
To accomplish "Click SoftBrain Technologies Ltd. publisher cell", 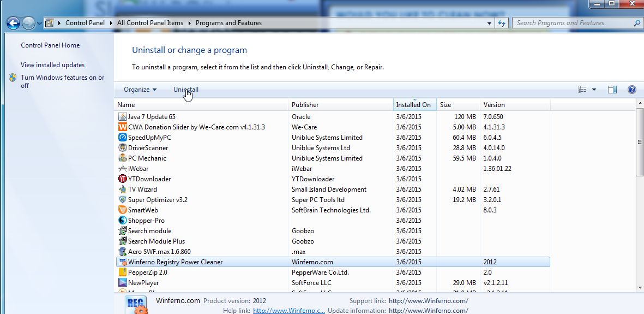I will (331, 210).
